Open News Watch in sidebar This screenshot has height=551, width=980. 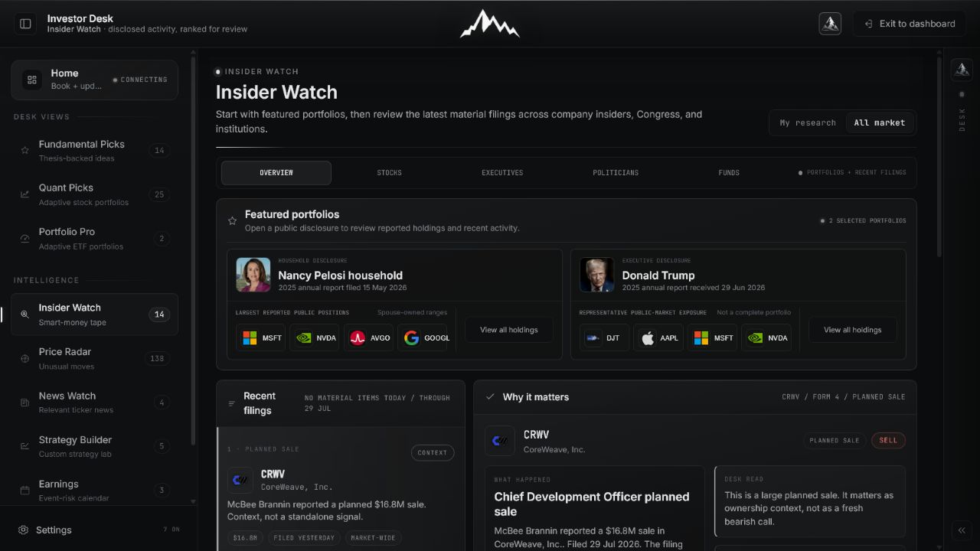click(x=94, y=403)
